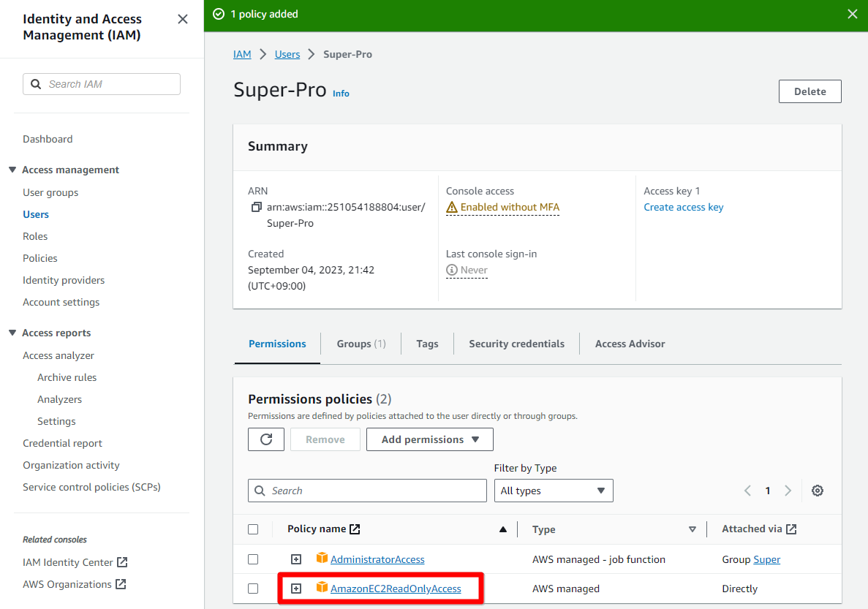Close the IAM navigation sidebar
This screenshot has width=868, height=609.
(x=183, y=20)
